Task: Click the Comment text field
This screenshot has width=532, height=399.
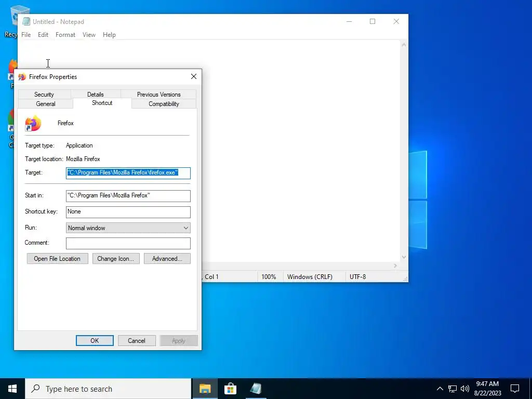Action: coord(128,243)
